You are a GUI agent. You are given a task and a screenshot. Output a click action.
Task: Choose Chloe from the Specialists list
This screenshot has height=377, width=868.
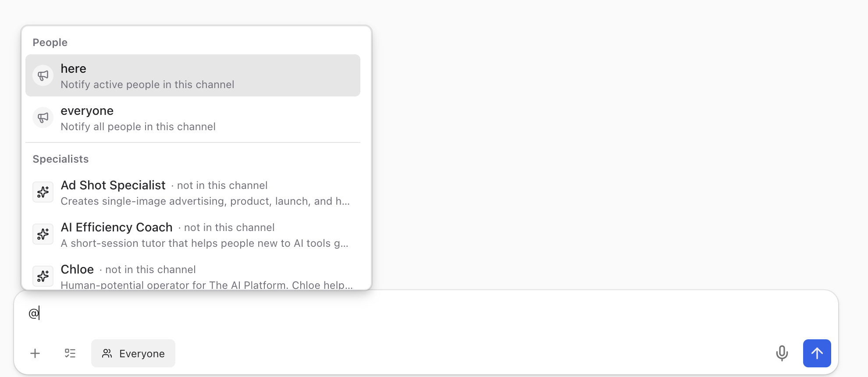click(193, 275)
